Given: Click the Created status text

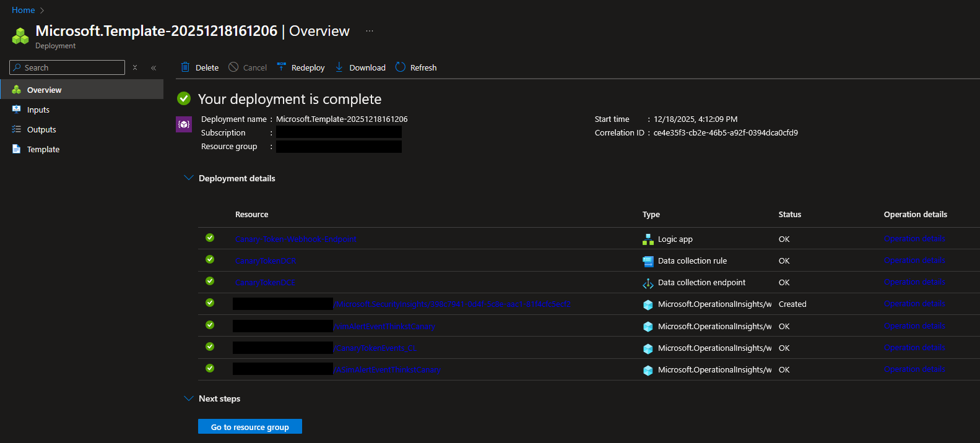Looking at the screenshot, I should [792, 304].
